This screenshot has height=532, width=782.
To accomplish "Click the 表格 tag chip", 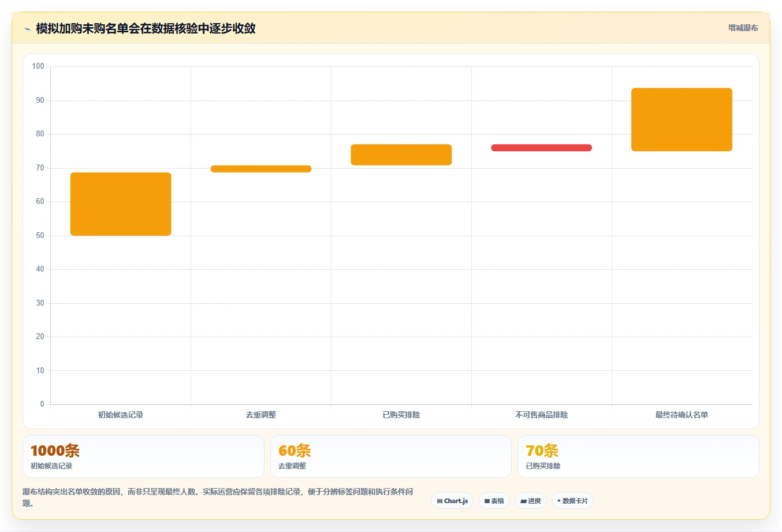I will coord(494,501).
